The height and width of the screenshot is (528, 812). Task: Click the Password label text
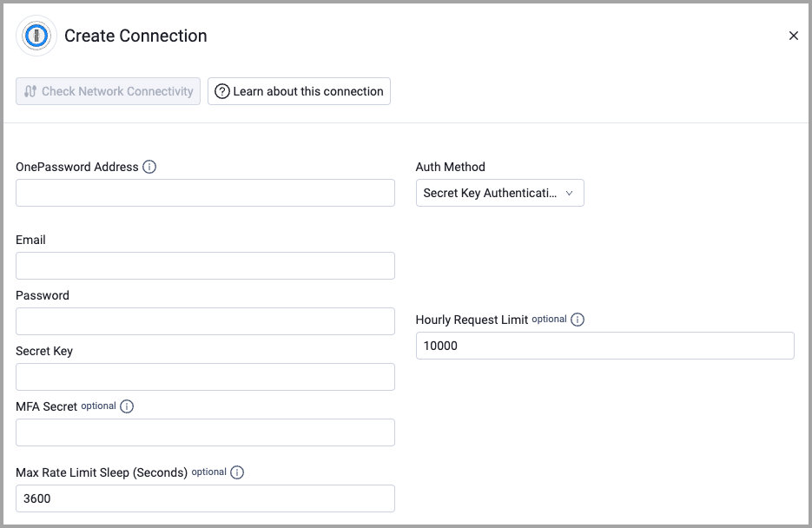tap(43, 295)
